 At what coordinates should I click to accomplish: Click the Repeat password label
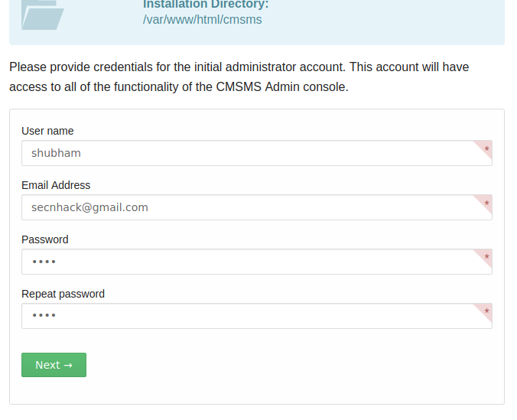63,294
